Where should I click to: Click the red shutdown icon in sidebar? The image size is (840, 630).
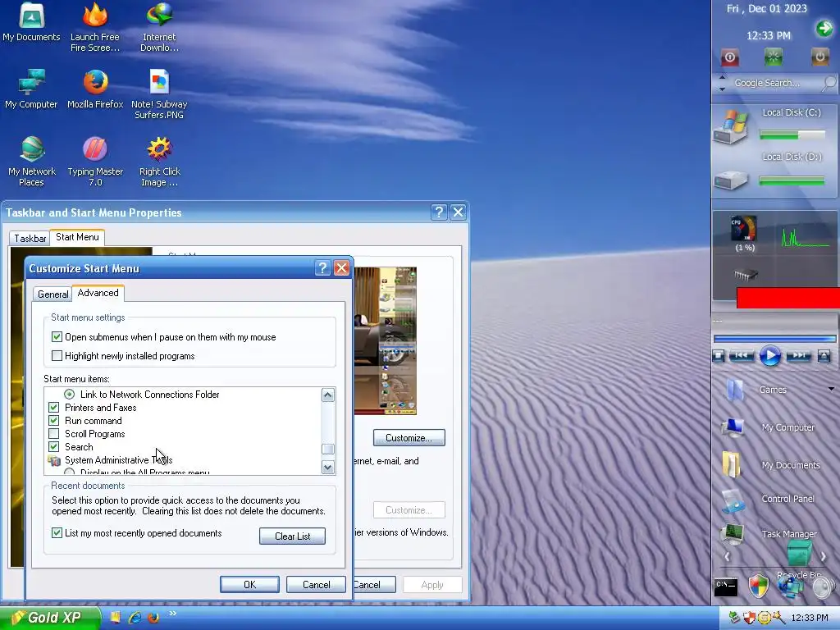click(729, 57)
